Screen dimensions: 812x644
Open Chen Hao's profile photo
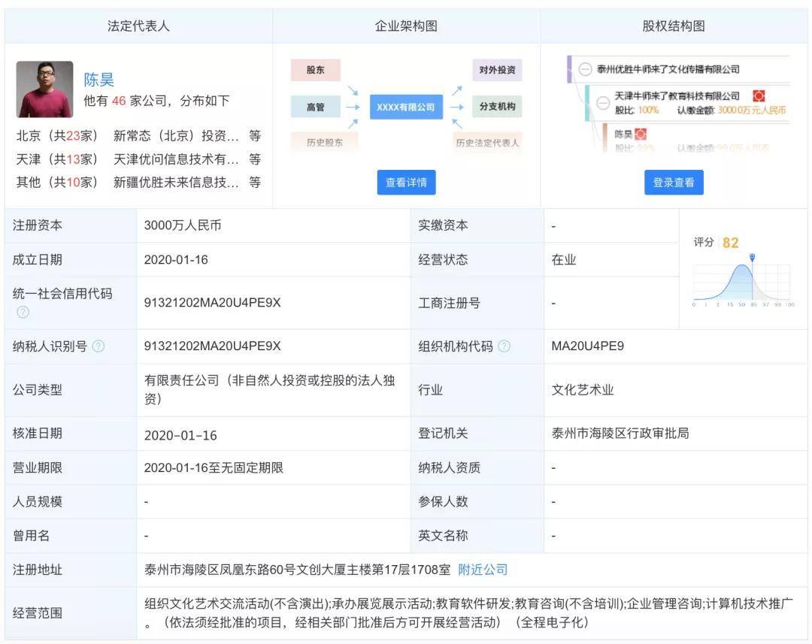coord(44,89)
